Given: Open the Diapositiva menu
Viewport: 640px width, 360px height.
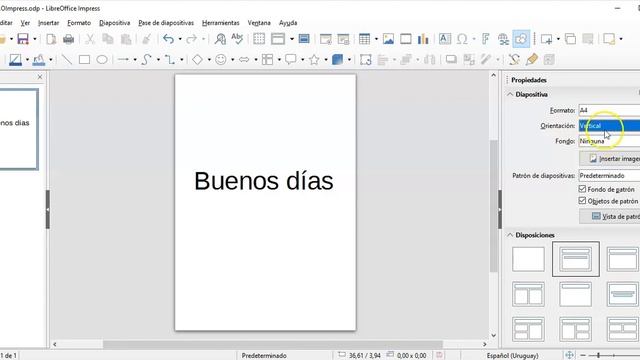Looking at the screenshot, I should coord(115,23).
